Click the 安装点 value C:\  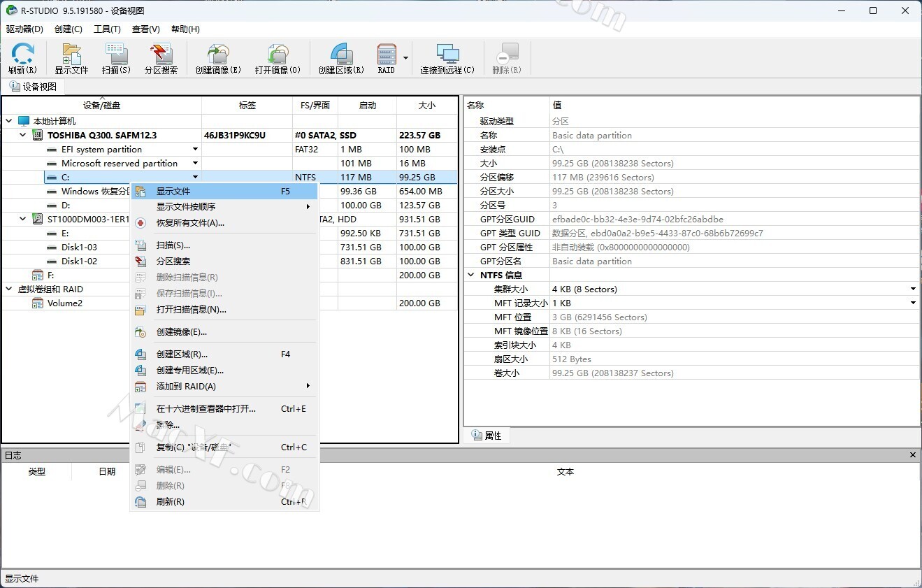(734, 149)
